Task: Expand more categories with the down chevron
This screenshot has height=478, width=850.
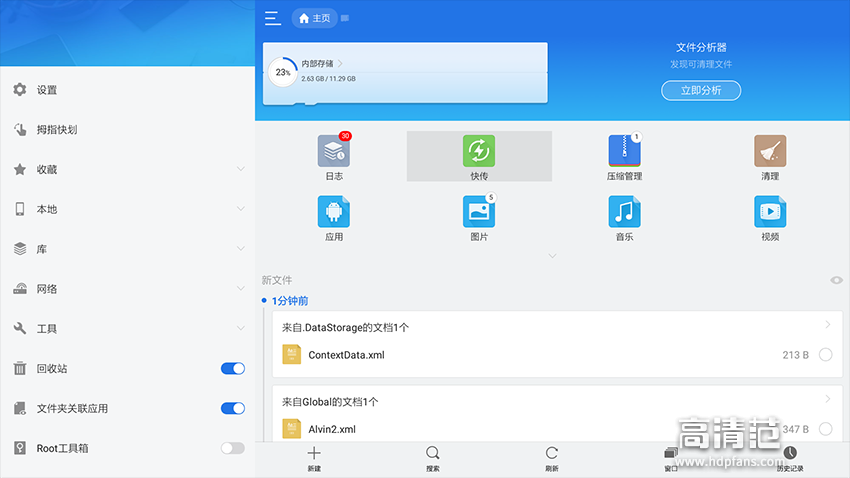Action: coord(552,256)
